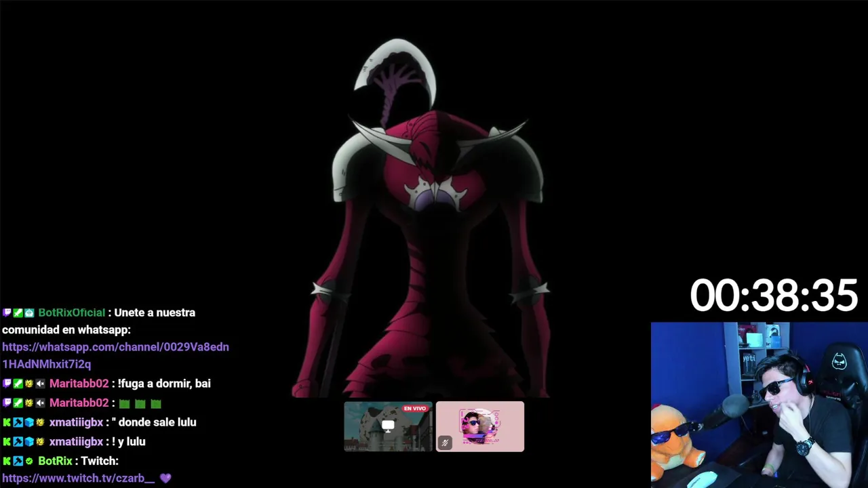Click the Twitch badge beside BotRixOficial

coord(7,312)
